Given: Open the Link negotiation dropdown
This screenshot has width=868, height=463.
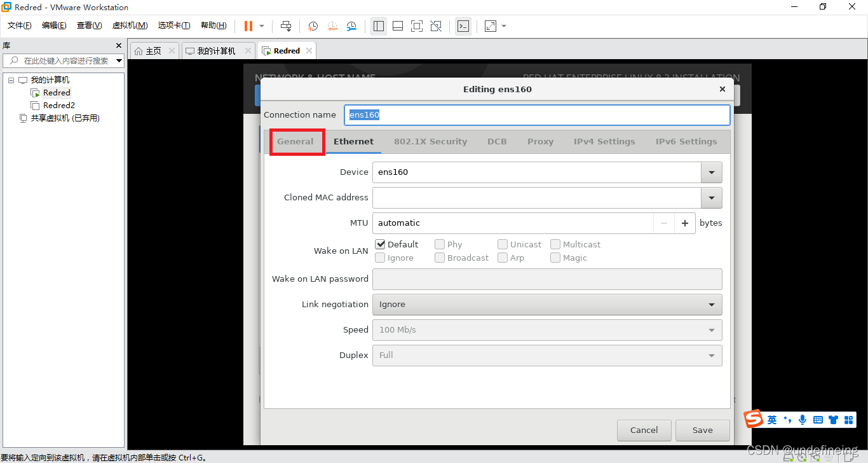Looking at the screenshot, I should coord(547,305).
